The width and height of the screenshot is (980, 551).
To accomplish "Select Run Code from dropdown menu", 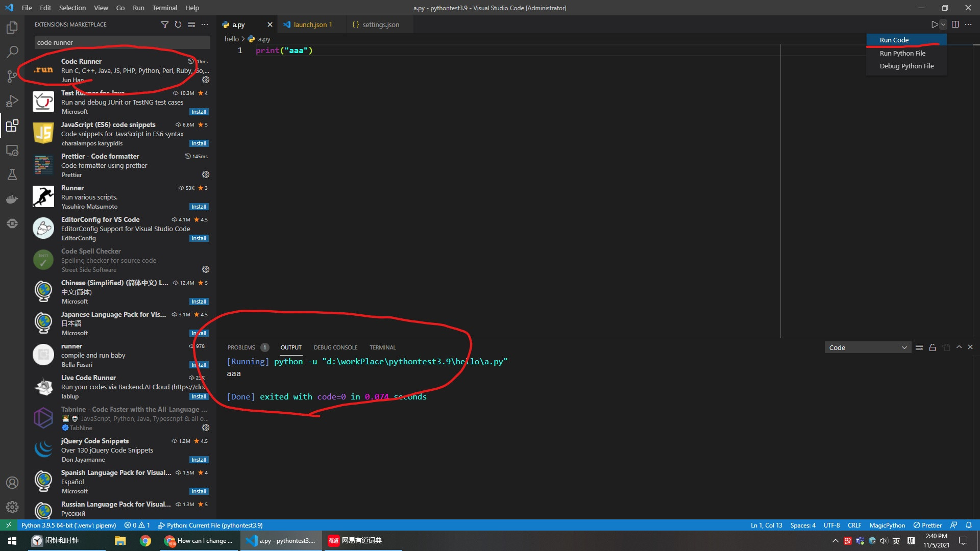I will click(x=906, y=40).
